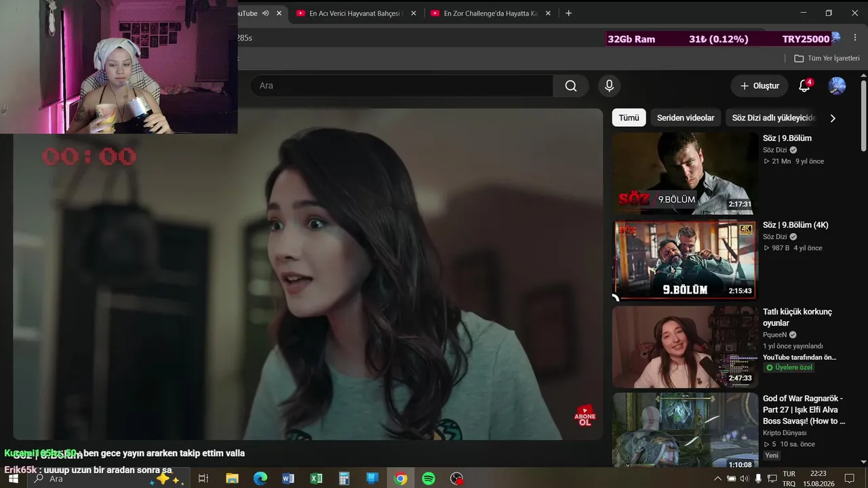Open File Explorer from the taskbar
Viewport: 868px width, 488px height.
coord(232,479)
